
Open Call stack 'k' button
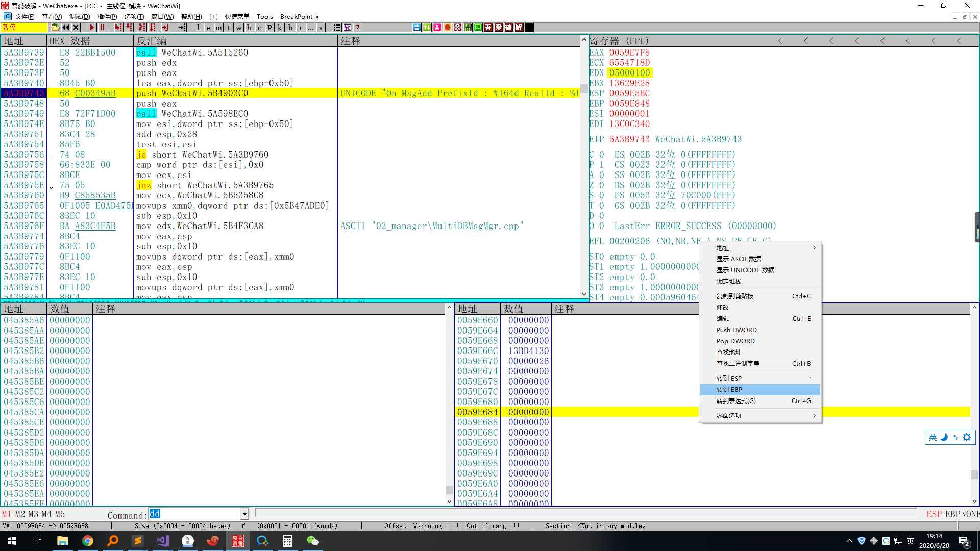tap(280, 28)
